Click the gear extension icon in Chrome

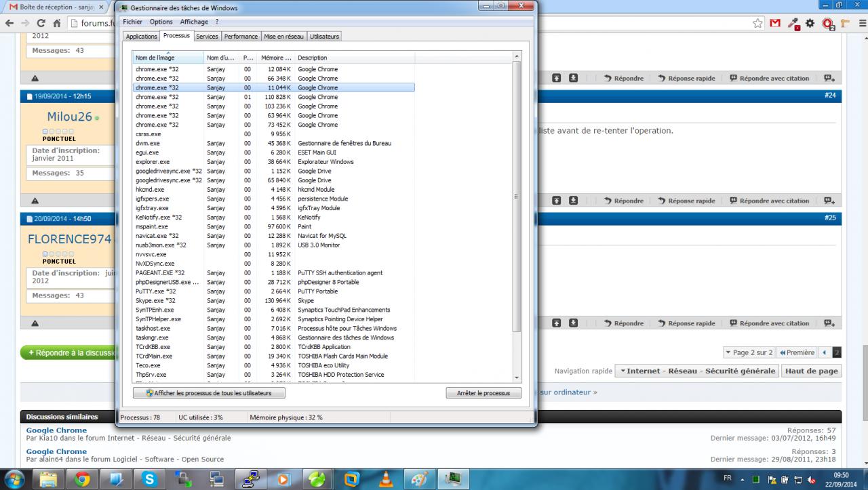[x=810, y=23]
